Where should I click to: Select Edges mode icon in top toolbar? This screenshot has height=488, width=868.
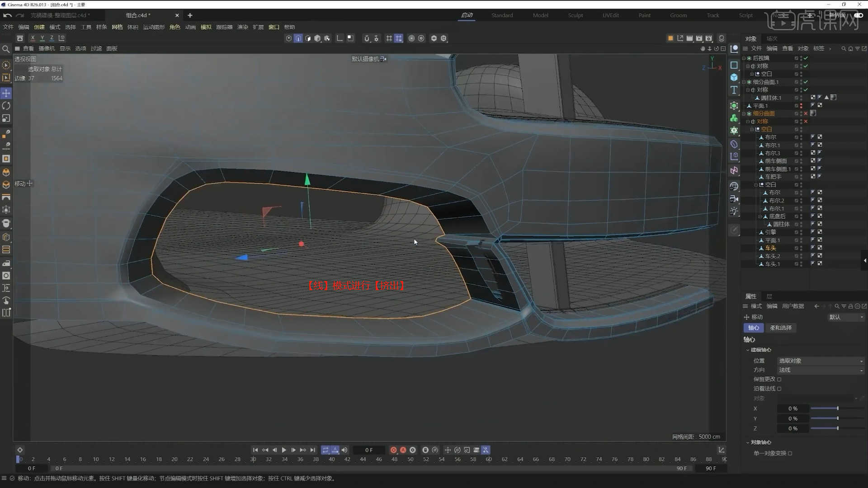coord(298,38)
